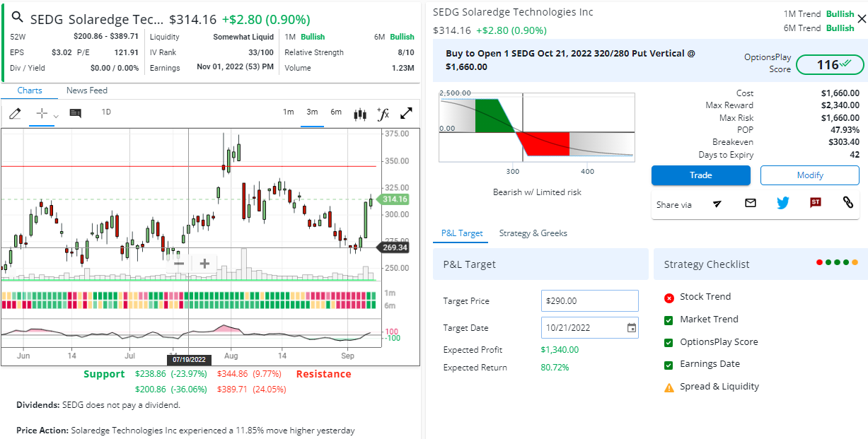Viewport: 868px width, 439px height.
Task: Click the 07/19/2022 crosshair date marker
Action: [188, 360]
